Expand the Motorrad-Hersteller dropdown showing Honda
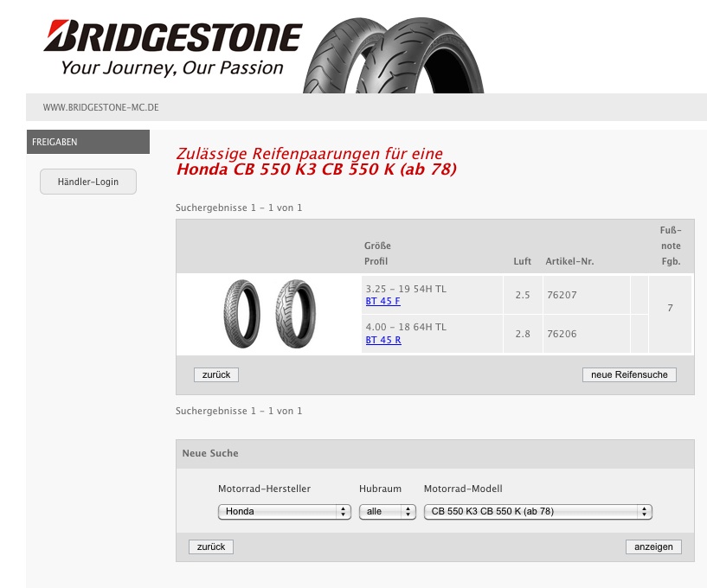This screenshot has height=588, width=707. coord(285,511)
